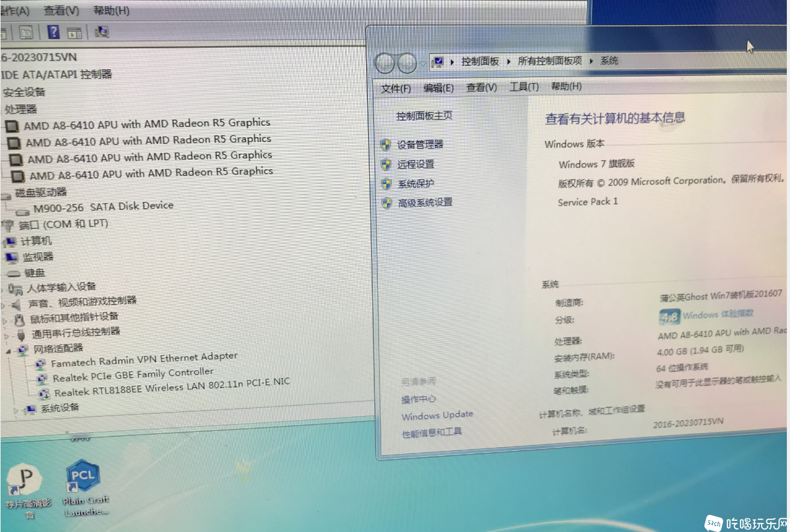Select the 2016-20230715VN root node in Device Manager
Viewport: 790px width, 532px height.
coord(39,57)
